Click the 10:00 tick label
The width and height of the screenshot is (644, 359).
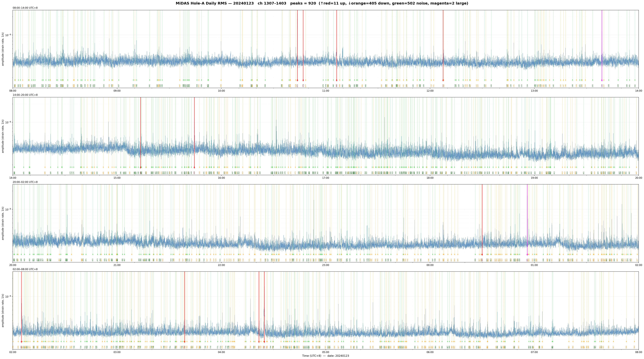(x=221, y=91)
